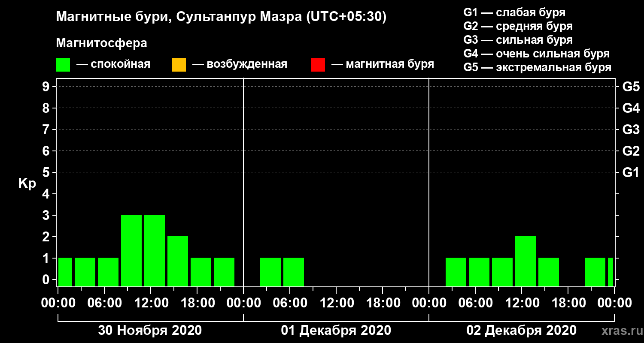Viewport: 644px width, 343px height.
Task: Click the Kp axis value 7
Action: point(47,129)
